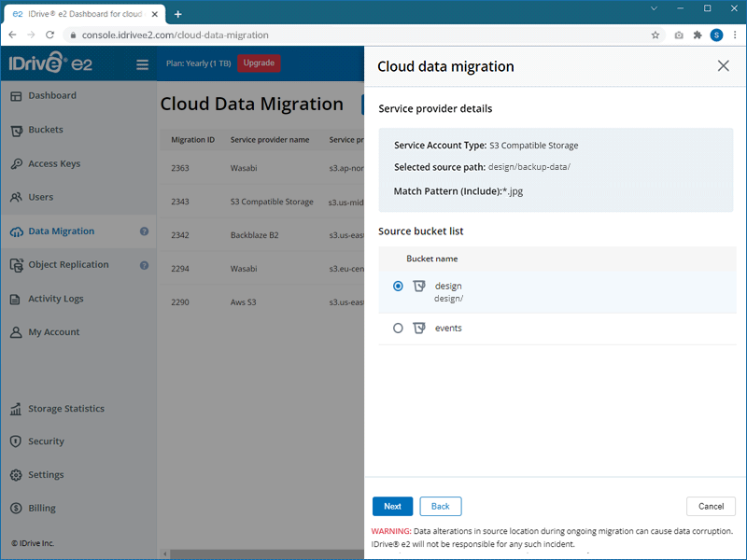Click the Next button

392,507
